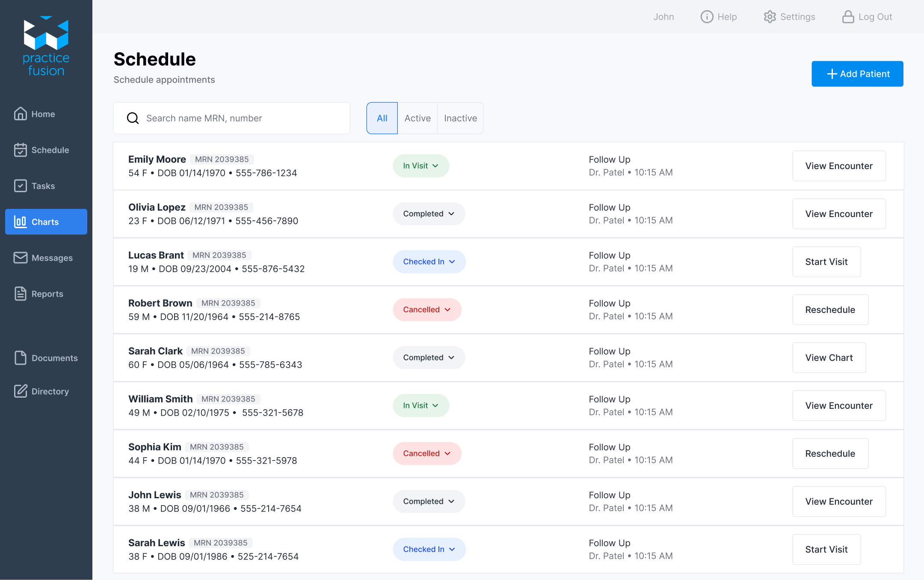Open the Reports document icon
This screenshot has height=580, width=924.
click(x=20, y=294)
